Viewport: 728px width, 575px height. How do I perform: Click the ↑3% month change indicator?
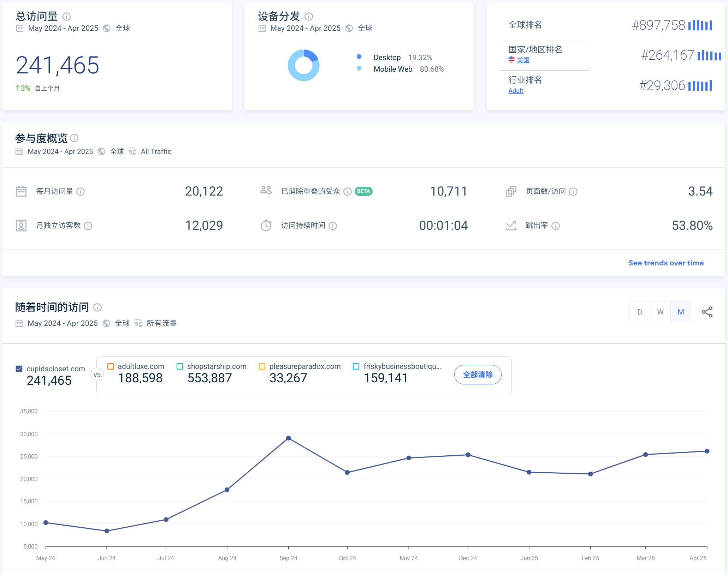23,88
